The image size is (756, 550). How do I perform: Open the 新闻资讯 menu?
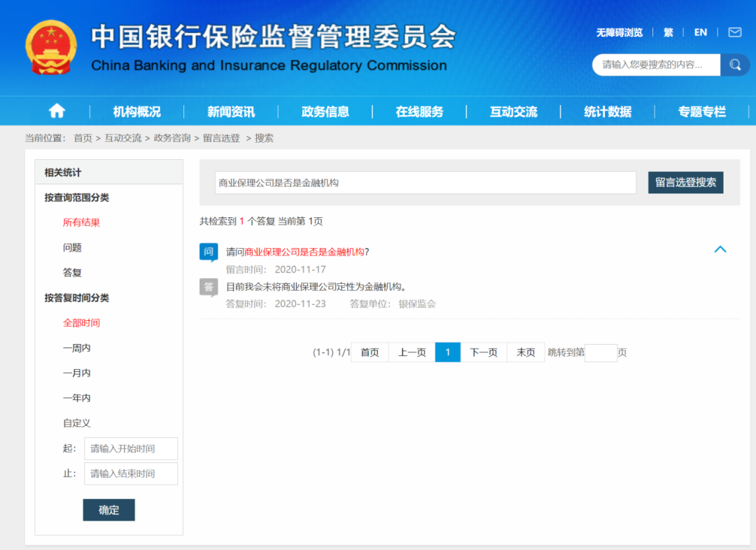coord(231,112)
